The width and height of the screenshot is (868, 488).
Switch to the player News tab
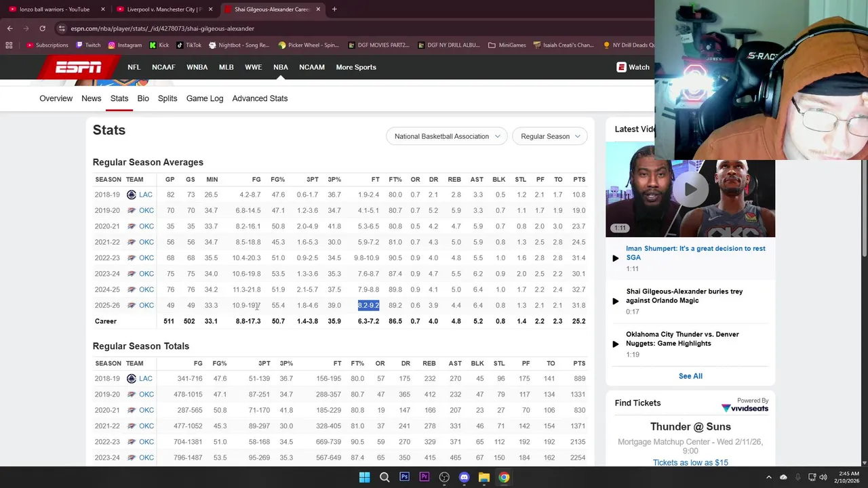pyautogui.click(x=92, y=98)
